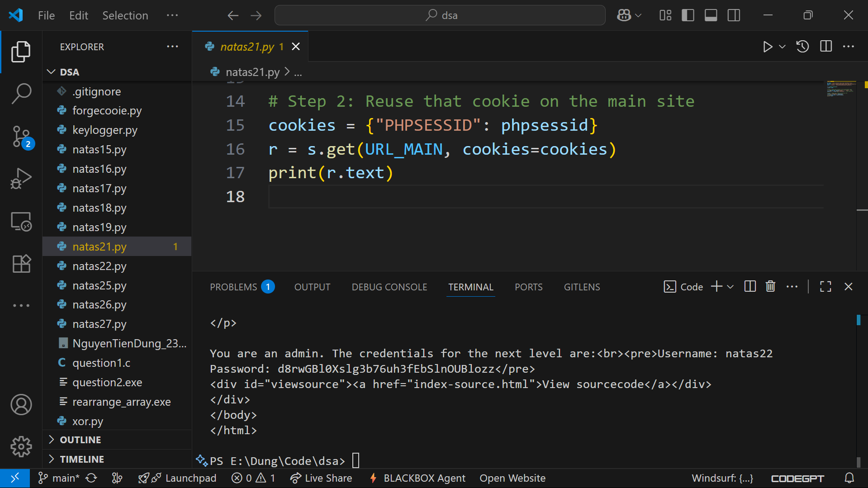The height and width of the screenshot is (488, 868).
Task: Click Live Share in status bar
Action: 322,478
